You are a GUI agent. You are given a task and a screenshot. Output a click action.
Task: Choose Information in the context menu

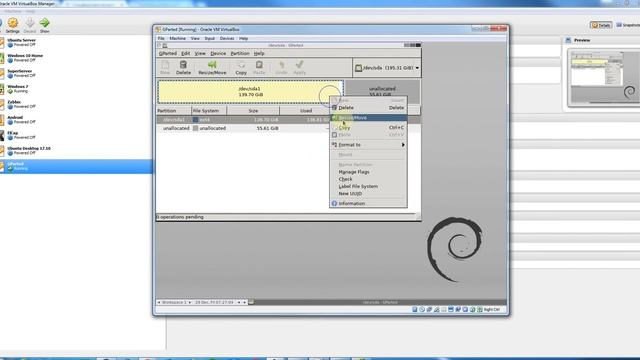(368, 203)
